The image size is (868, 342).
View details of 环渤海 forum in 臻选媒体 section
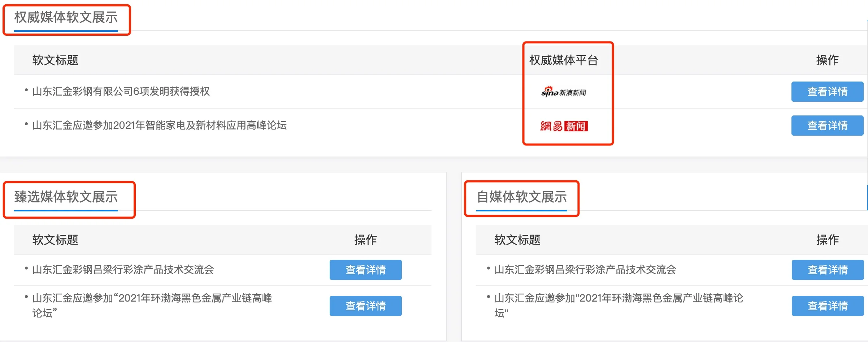pyautogui.click(x=365, y=306)
